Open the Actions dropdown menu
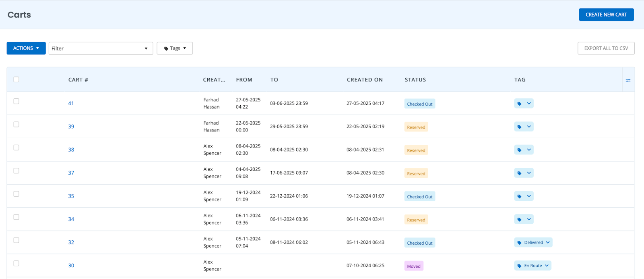 [x=26, y=48]
